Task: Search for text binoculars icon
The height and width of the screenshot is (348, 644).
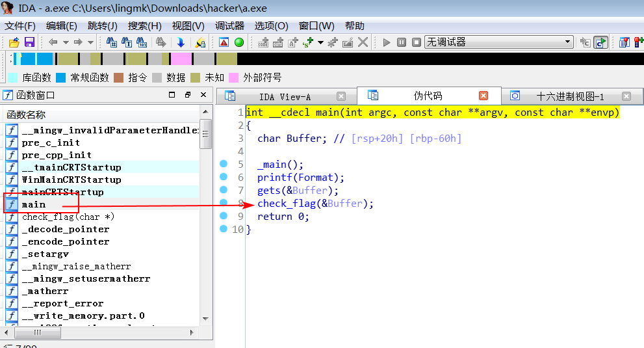Action: (127, 42)
